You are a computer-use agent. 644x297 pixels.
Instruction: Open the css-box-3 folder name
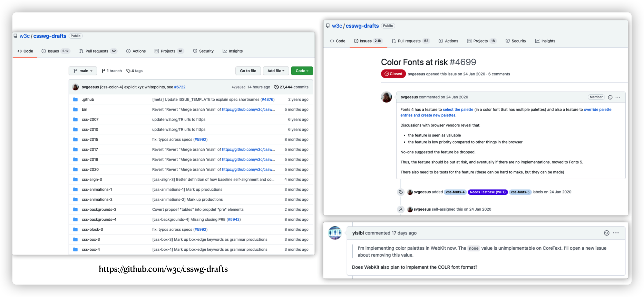coord(91,240)
